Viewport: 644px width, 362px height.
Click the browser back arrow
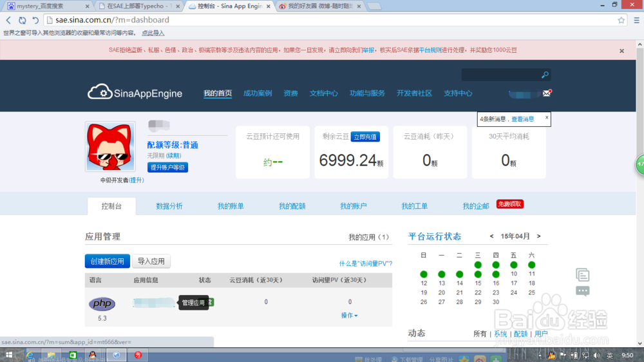(8, 20)
